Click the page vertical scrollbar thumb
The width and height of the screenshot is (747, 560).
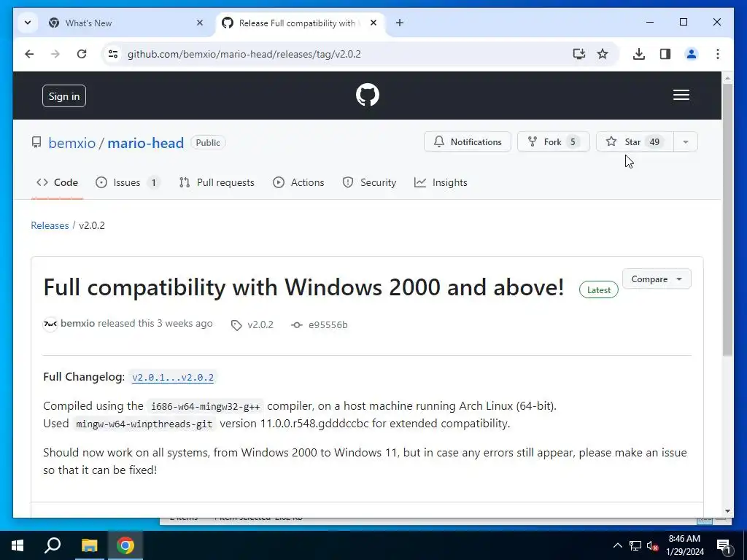click(x=727, y=219)
